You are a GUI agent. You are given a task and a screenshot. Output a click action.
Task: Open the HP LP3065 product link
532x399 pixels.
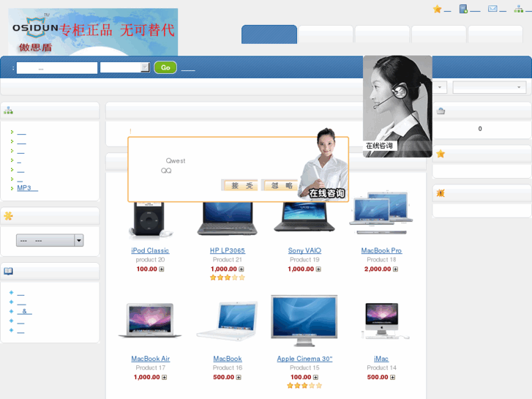click(228, 250)
